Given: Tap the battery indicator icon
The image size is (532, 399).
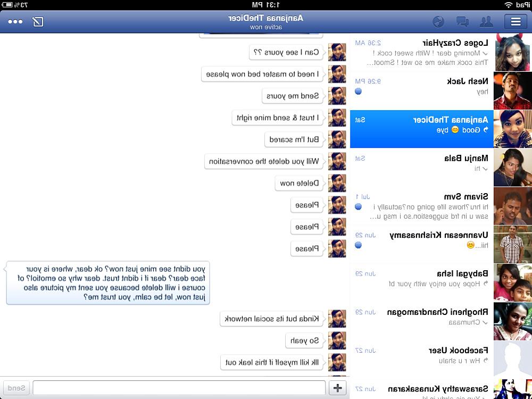Looking at the screenshot, I should click(x=7, y=5).
